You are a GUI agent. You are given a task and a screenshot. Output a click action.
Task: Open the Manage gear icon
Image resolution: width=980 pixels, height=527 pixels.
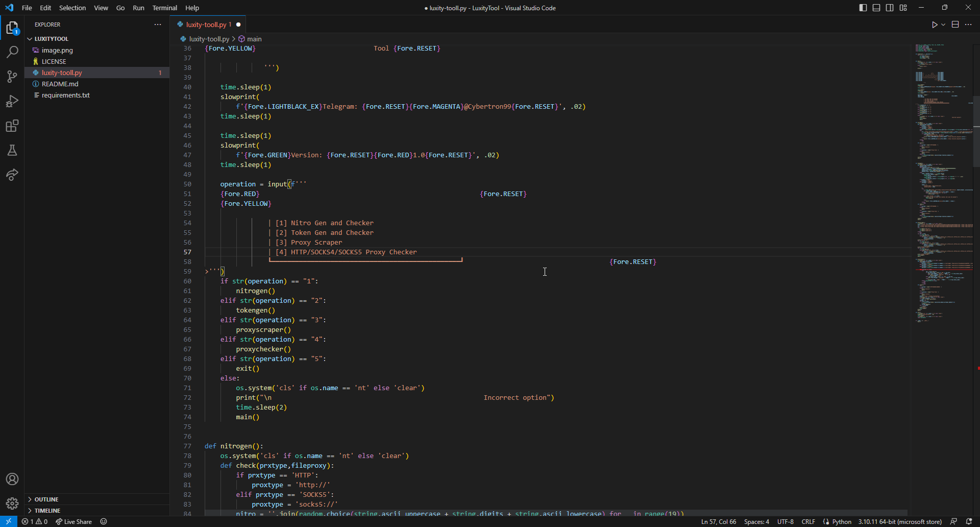(x=12, y=504)
